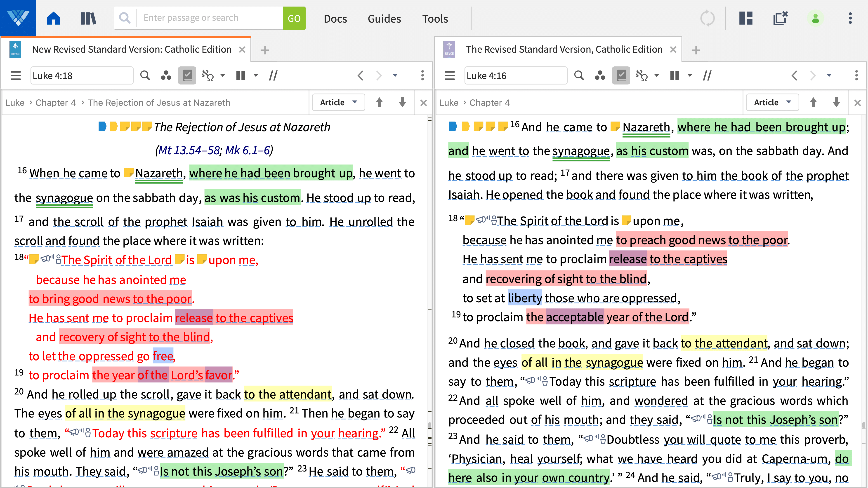The height and width of the screenshot is (488, 868).
Task: Close the NRSVCE locator bar
Action: tap(424, 102)
